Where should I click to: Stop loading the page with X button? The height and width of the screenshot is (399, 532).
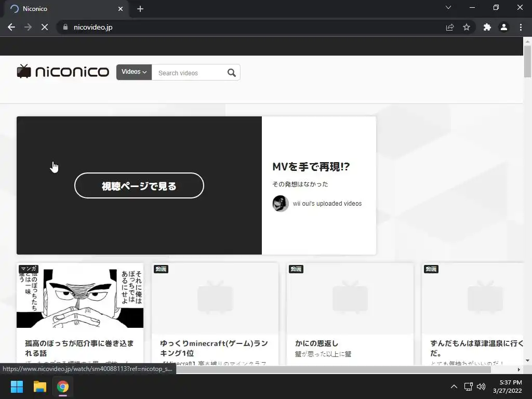[45, 27]
